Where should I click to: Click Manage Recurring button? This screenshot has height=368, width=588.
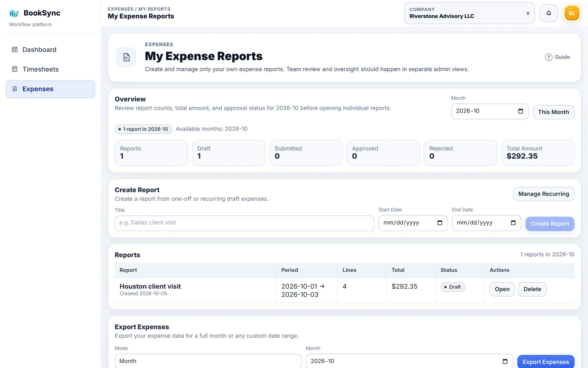click(543, 194)
